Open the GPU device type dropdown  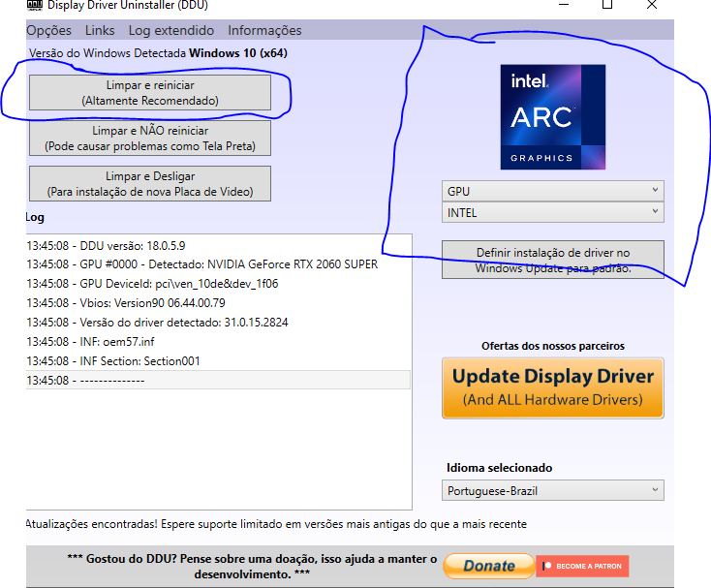coord(553,191)
